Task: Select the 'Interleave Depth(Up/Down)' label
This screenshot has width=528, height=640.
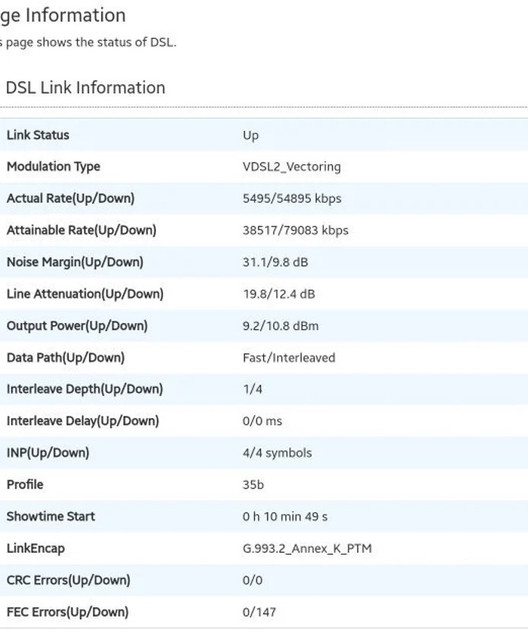Action: point(85,389)
